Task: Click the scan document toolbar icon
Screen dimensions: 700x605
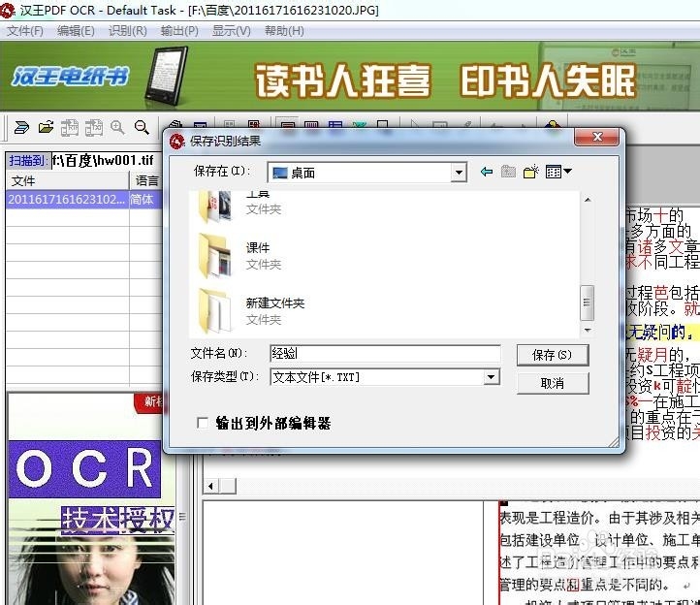Action: point(21,128)
